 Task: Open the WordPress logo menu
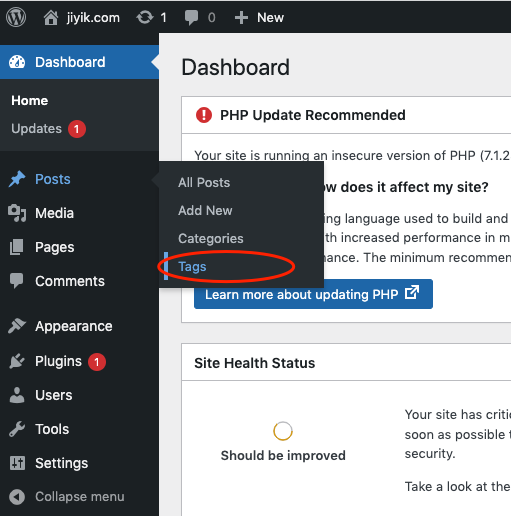16,17
